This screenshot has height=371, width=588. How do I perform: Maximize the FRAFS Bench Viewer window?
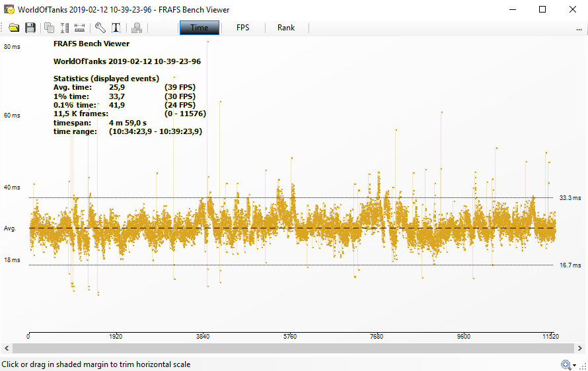pos(542,9)
